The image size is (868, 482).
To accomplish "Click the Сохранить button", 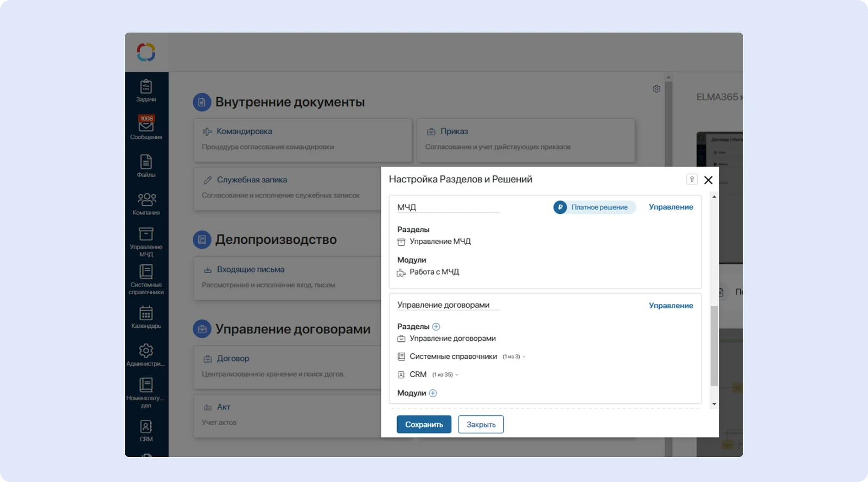I will pyautogui.click(x=424, y=424).
